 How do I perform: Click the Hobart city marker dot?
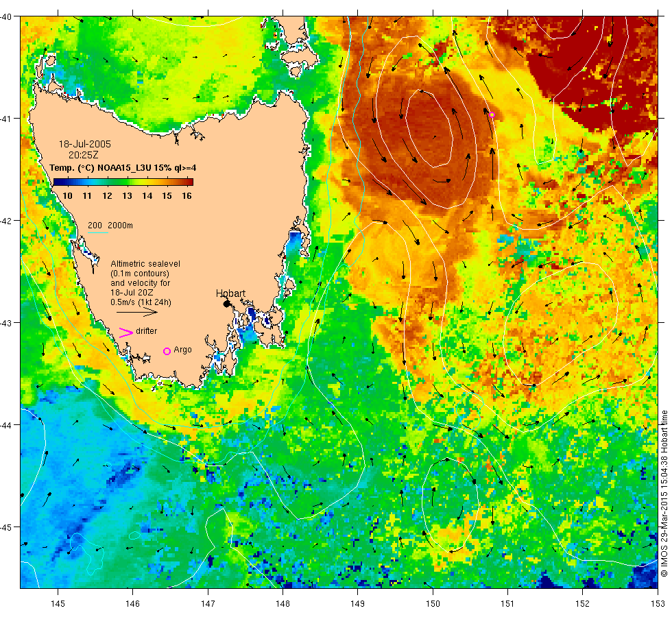pos(227,304)
